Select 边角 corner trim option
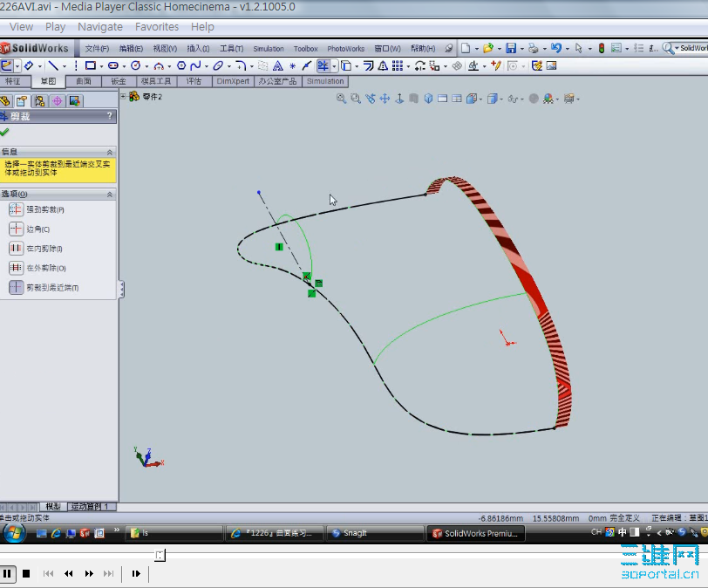The image size is (708, 588). pyautogui.click(x=29, y=229)
